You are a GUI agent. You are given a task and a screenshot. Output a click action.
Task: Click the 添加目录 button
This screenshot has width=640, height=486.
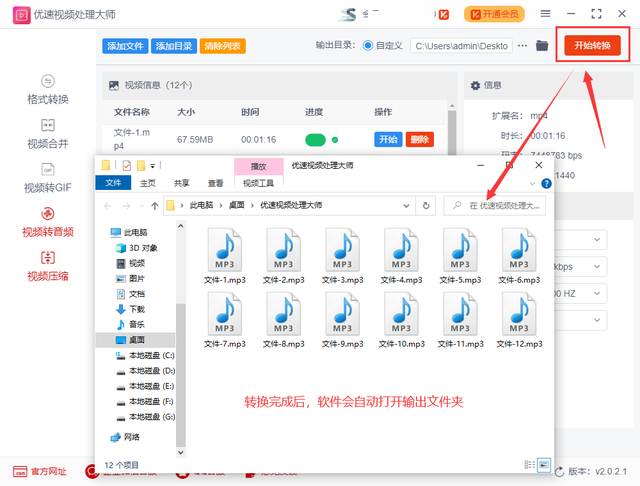174,46
